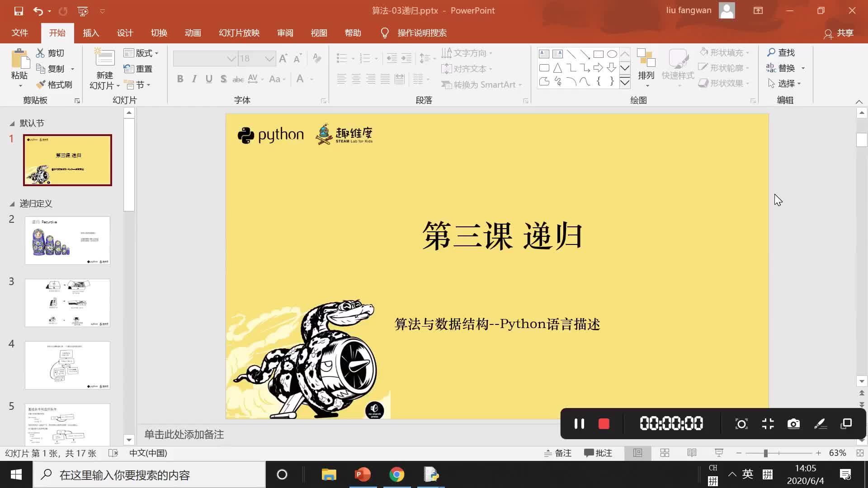
Task: Open the font name combo box dropdown
Action: point(231,59)
